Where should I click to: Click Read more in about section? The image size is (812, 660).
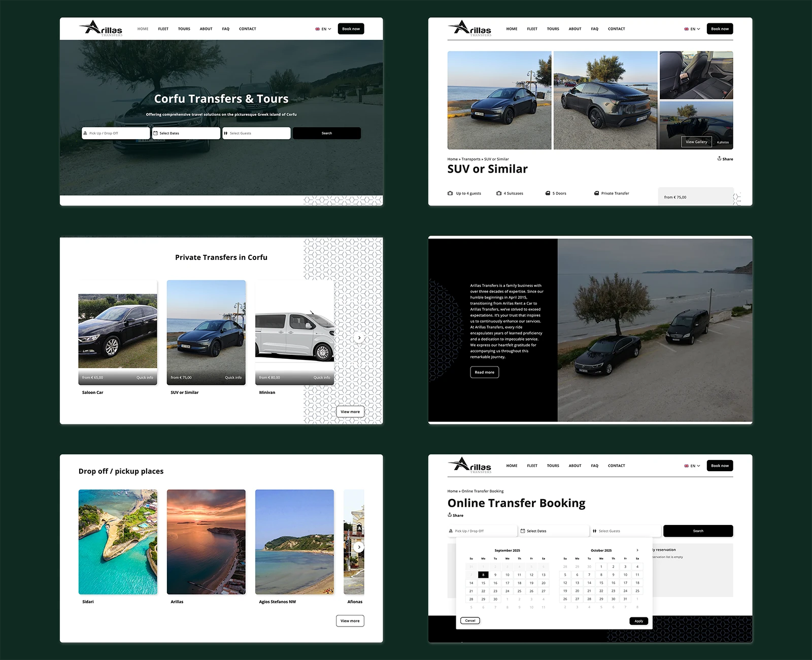pyautogui.click(x=485, y=372)
